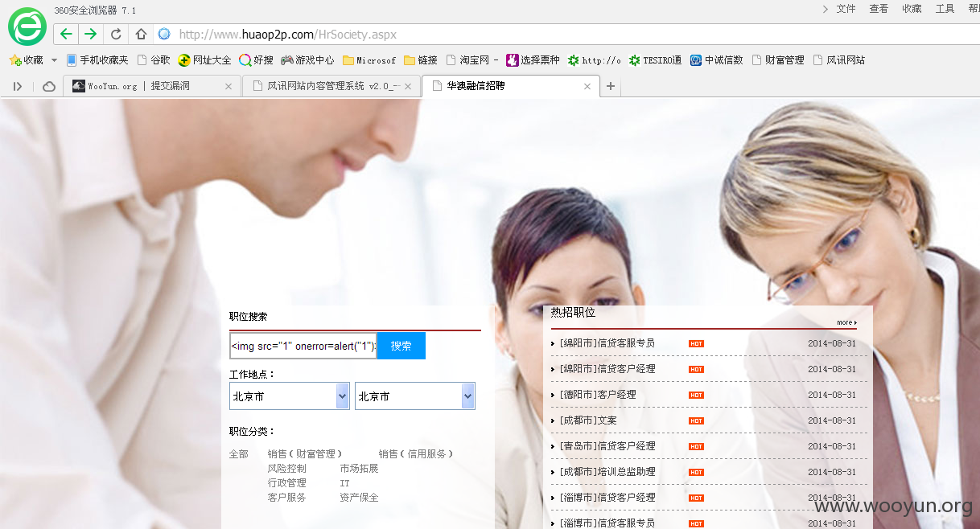980x529 pixels.
Task: Select the 市场拓展 category
Action: point(359,469)
